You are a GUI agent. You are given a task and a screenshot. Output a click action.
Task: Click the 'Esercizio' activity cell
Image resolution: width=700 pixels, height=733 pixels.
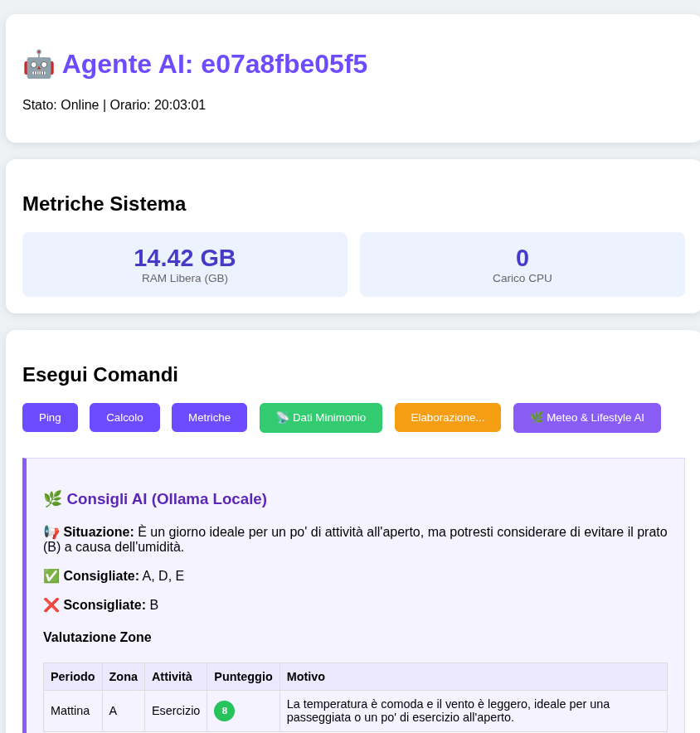176,711
